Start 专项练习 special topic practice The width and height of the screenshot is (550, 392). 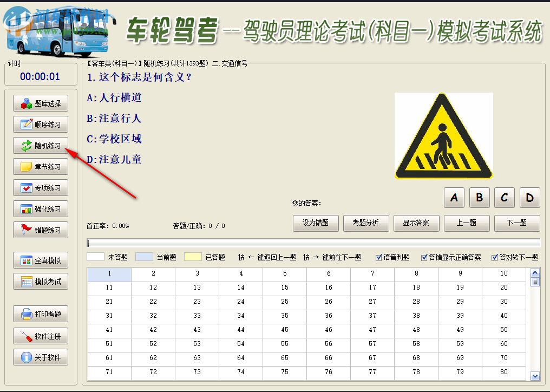(x=41, y=187)
